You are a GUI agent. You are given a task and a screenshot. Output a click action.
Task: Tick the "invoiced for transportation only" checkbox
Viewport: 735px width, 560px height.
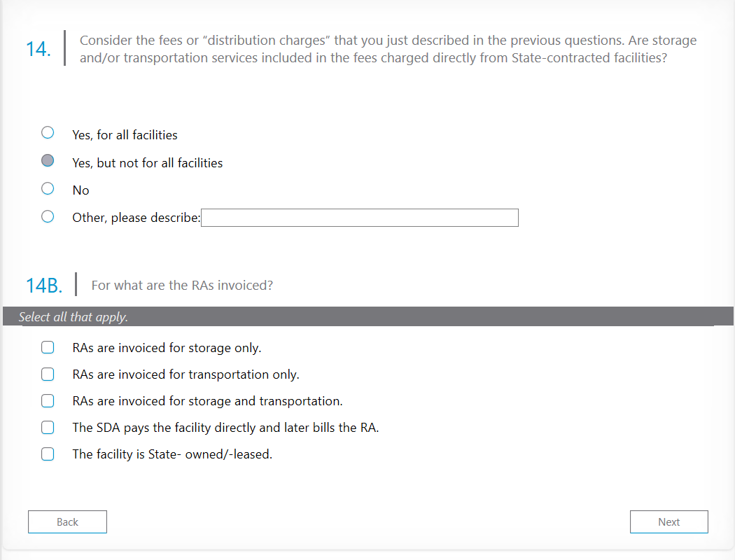48,374
